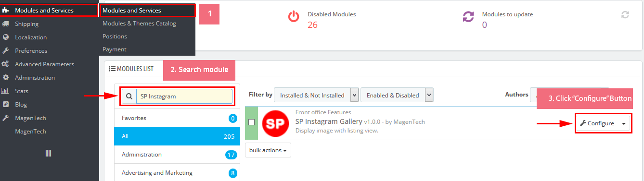Open the Installed & Not Installed filter dropdown

tap(316, 95)
